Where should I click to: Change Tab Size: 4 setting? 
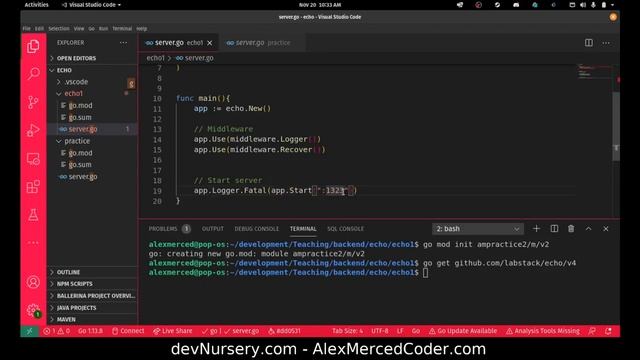[347, 331]
